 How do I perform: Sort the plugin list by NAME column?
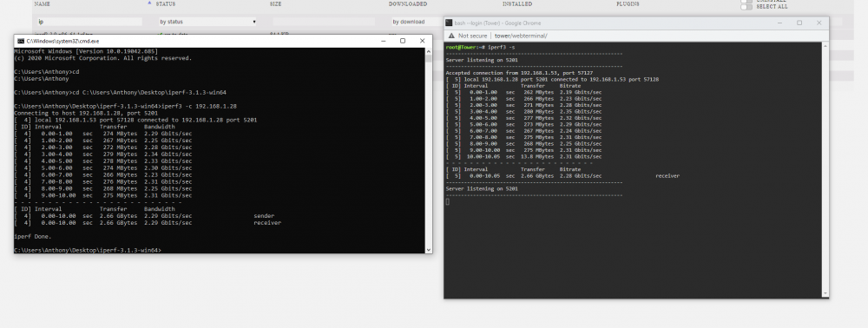42,3
